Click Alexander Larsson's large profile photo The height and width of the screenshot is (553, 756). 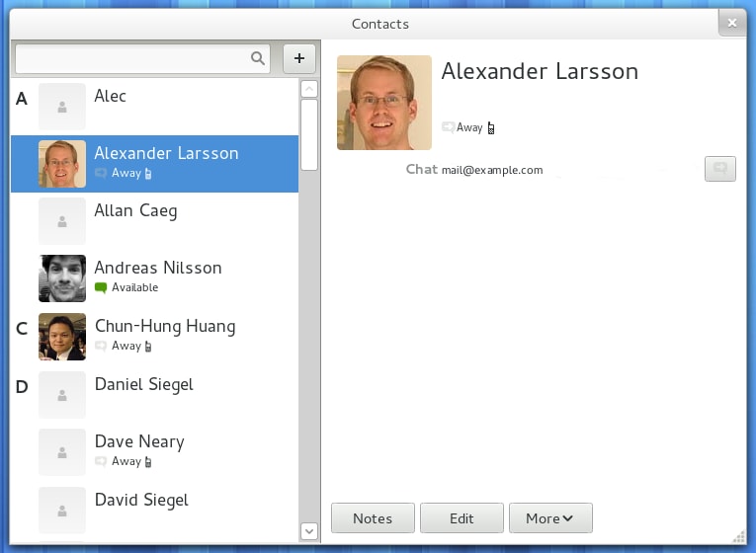(x=384, y=103)
